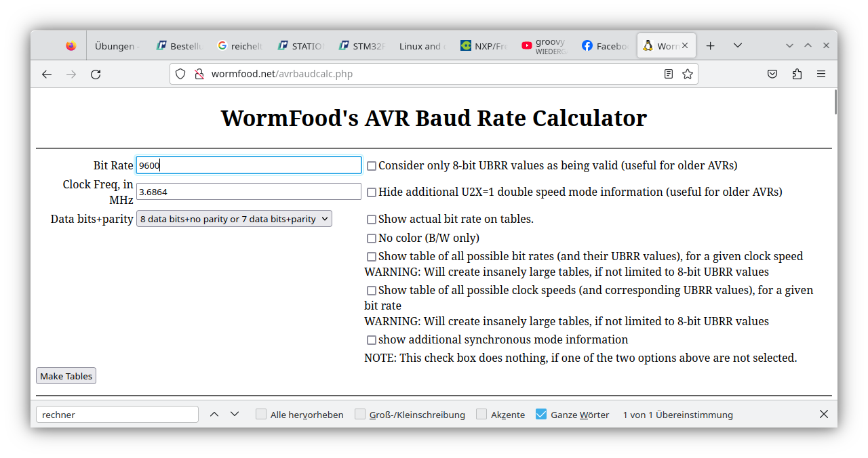868x458 pixels.
Task: Jump to next search match arrow
Action: tap(234, 414)
